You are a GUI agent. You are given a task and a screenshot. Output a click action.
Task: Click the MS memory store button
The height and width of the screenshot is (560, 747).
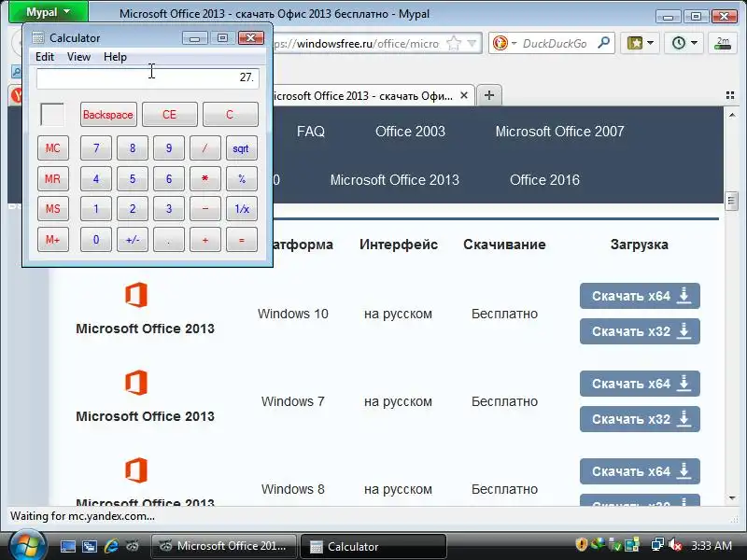pos(53,208)
